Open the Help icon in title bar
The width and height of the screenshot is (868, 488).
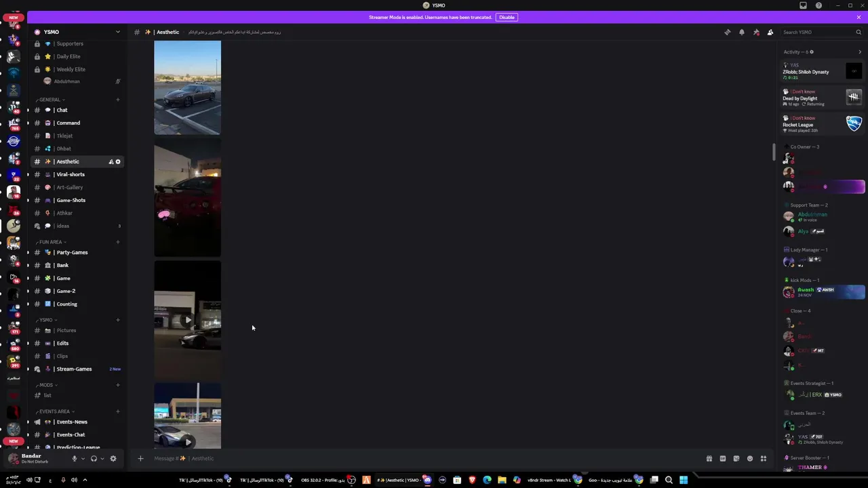819,5
